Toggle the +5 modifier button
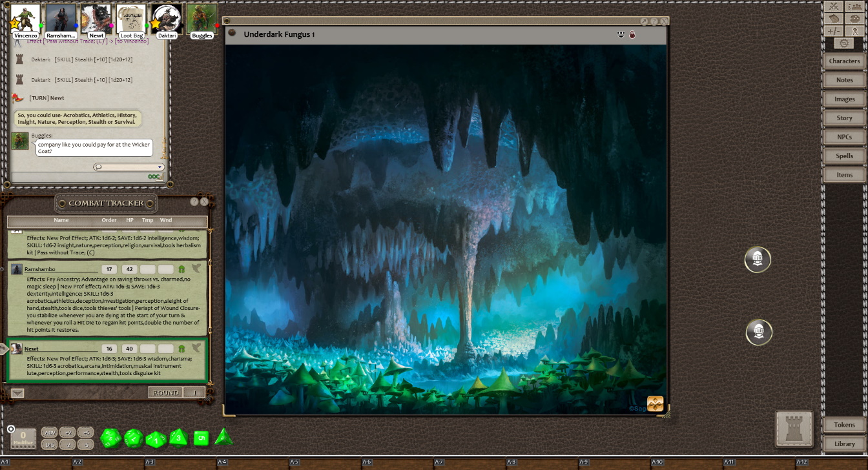Screen dimensions: 868x470 (85, 433)
